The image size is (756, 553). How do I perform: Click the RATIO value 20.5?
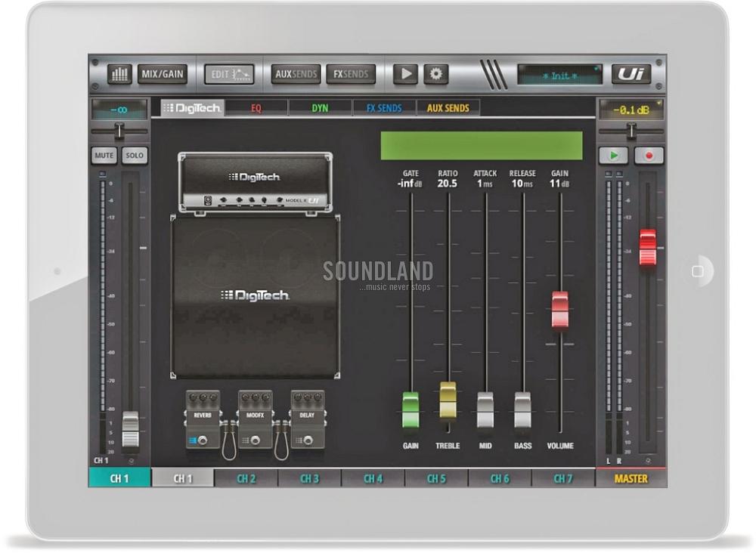point(448,184)
